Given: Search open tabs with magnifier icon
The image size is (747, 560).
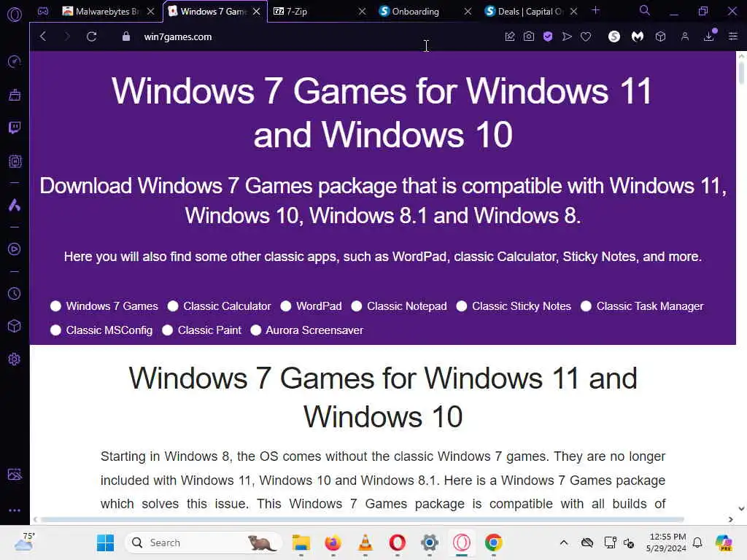Looking at the screenshot, I should point(645,10).
